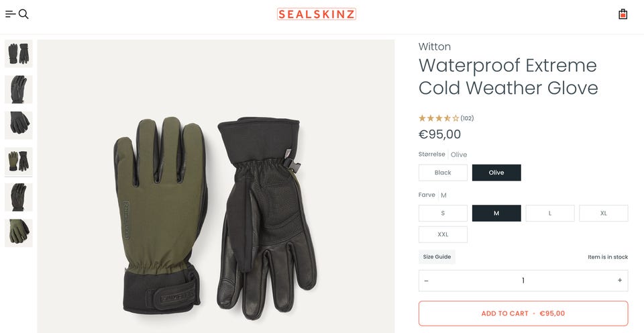Open the hamburger menu icon
The width and height of the screenshot is (644, 333).
tap(10, 14)
